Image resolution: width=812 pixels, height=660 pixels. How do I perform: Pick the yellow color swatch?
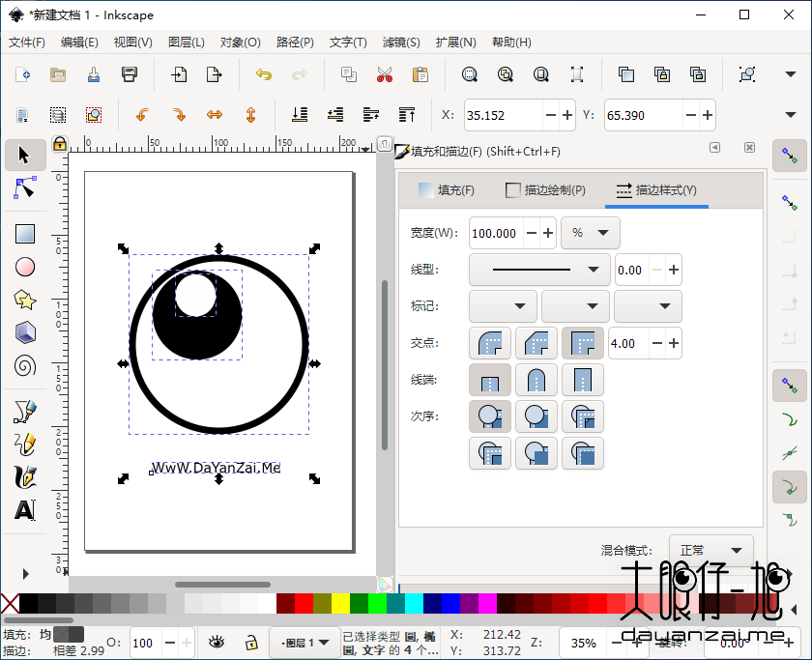pos(340,604)
